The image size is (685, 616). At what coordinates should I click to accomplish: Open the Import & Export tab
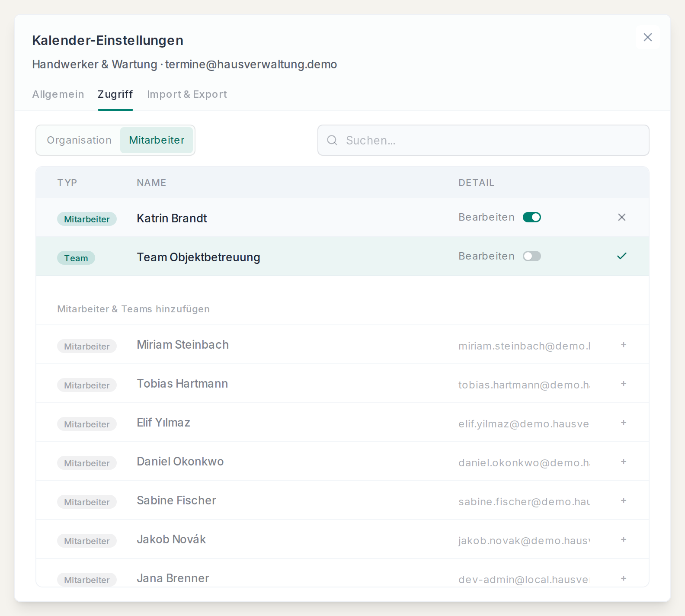tap(187, 94)
